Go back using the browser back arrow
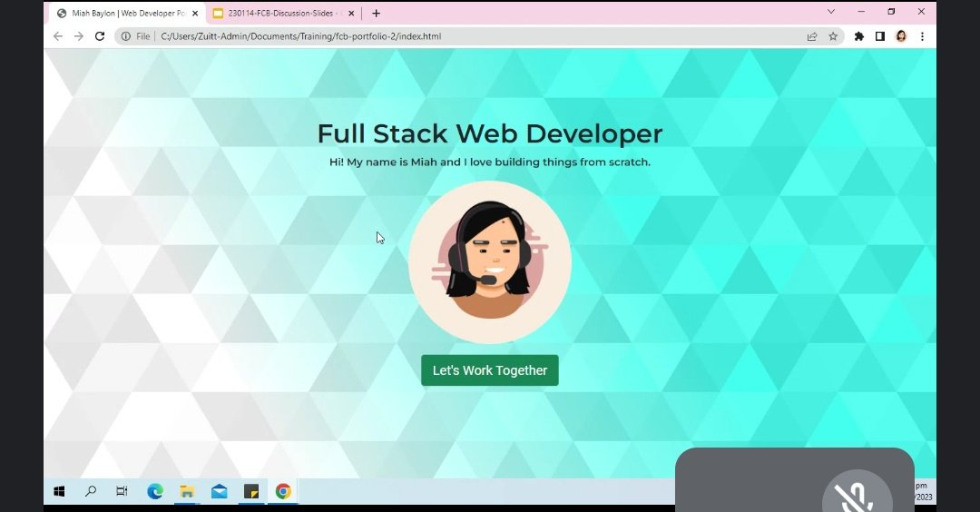980x512 pixels. (x=58, y=36)
